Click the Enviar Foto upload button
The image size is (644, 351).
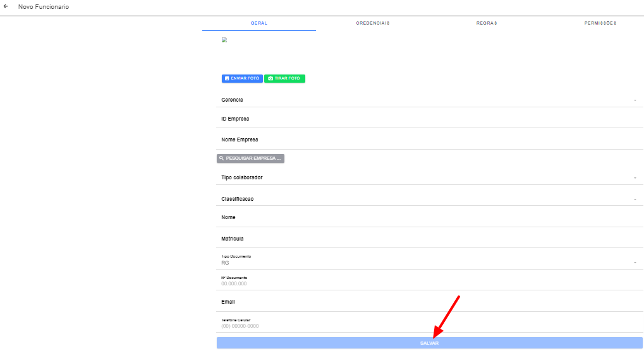point(242,79)
